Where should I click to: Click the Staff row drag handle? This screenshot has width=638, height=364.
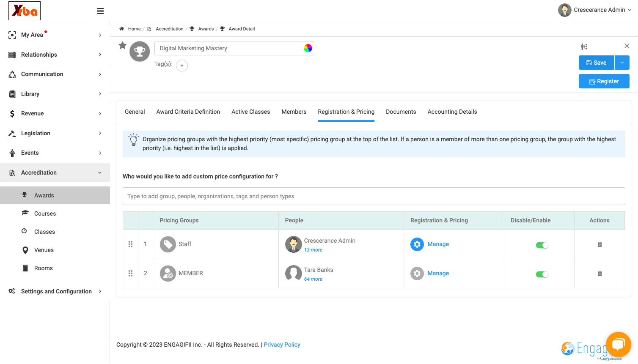pos(130,244)
